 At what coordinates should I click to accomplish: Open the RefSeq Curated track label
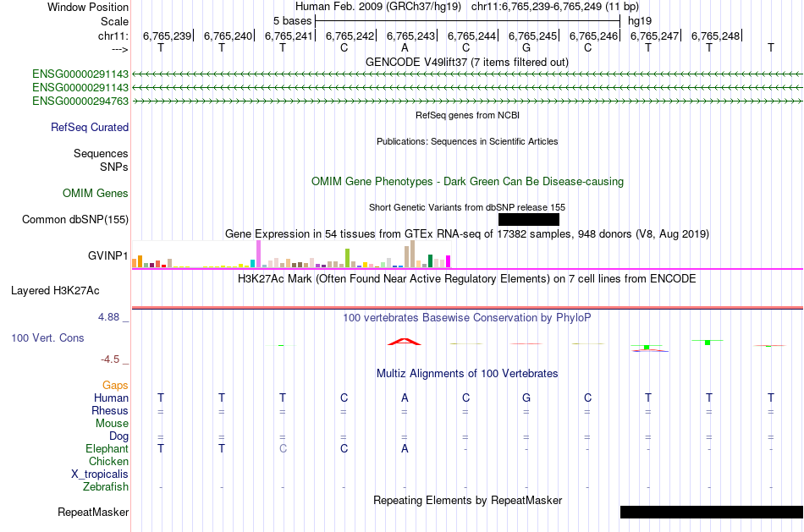[x=89, y=127]
